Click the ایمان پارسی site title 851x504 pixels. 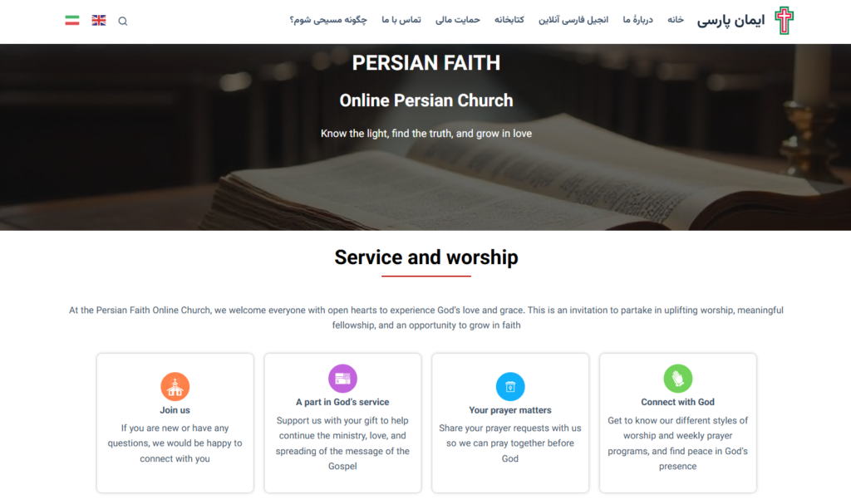(x=730, y=21)
